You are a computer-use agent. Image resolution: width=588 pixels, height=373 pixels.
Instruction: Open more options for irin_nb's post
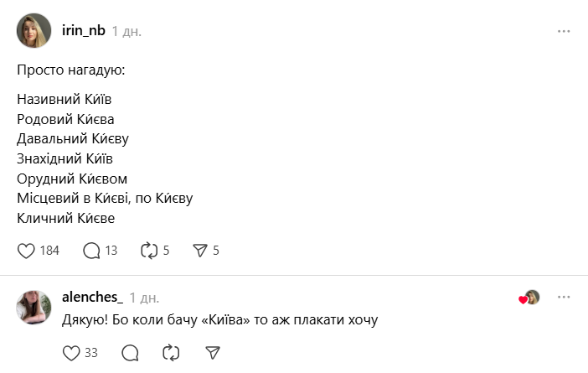click(x=564, y=31)
